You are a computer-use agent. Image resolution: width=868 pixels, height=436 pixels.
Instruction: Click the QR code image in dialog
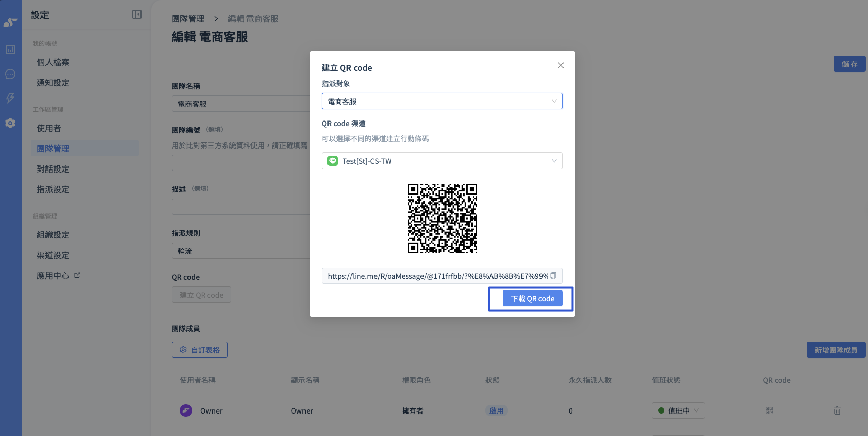(x=442, y=219)
